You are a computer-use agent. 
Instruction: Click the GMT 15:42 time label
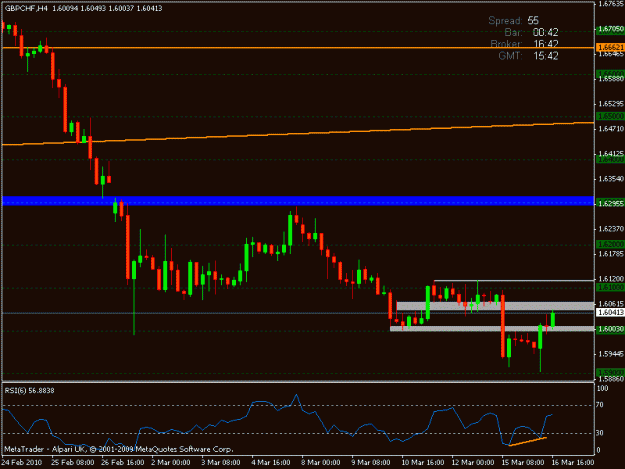pyautogui.click(x=528, y=56)
